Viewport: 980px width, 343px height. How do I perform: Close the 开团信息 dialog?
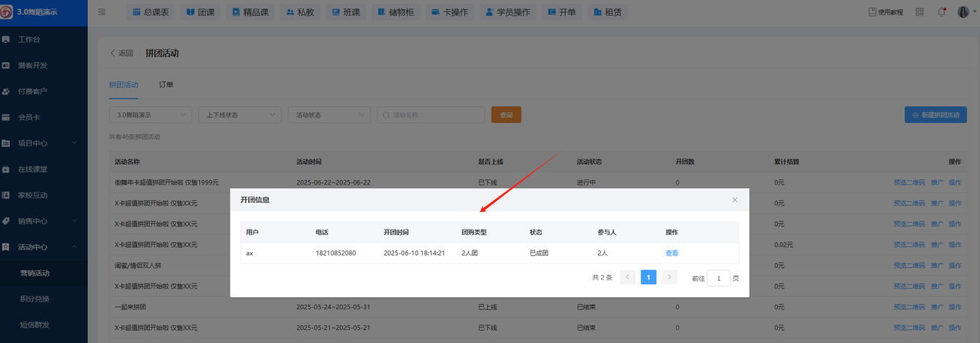tap(735, 200)
